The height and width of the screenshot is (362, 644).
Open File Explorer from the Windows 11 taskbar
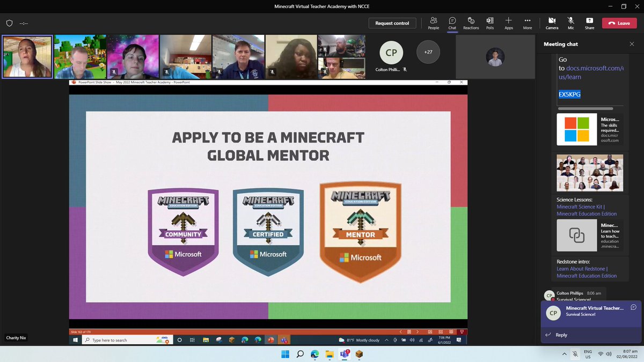point(330,354)
